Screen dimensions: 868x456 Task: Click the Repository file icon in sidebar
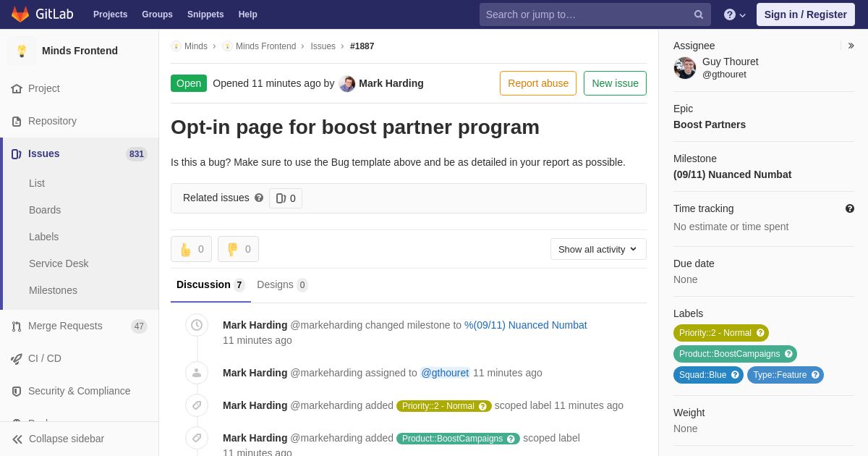tap(17, 121)
